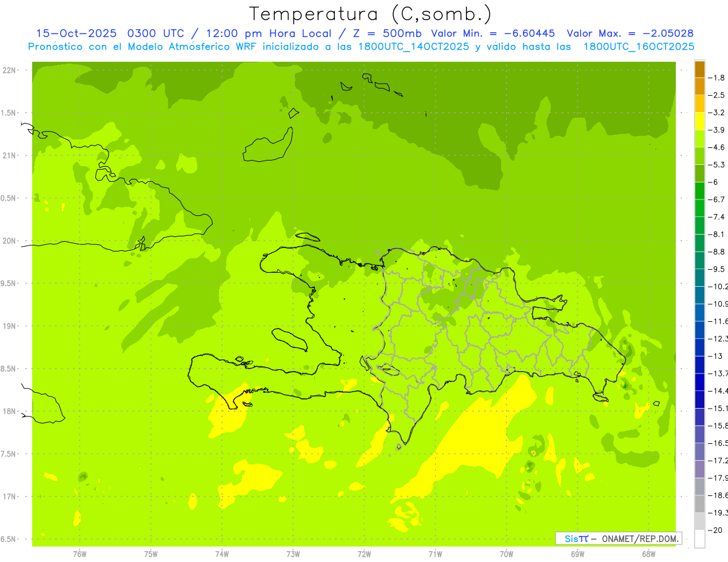Click the "-3.9" colorbar label
728x562 pixels.
pyautogui.click(x=716, y=130)
